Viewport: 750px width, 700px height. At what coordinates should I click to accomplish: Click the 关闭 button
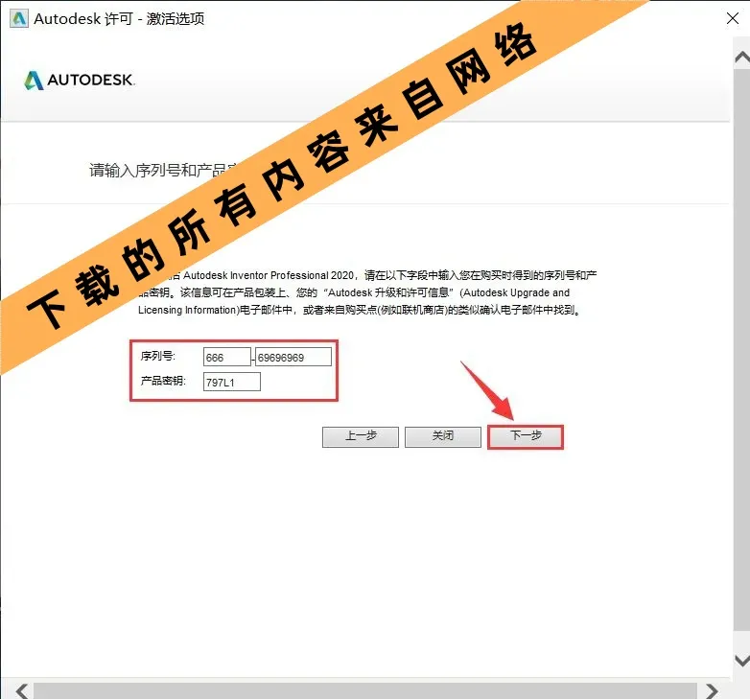[x=443, y=436]
